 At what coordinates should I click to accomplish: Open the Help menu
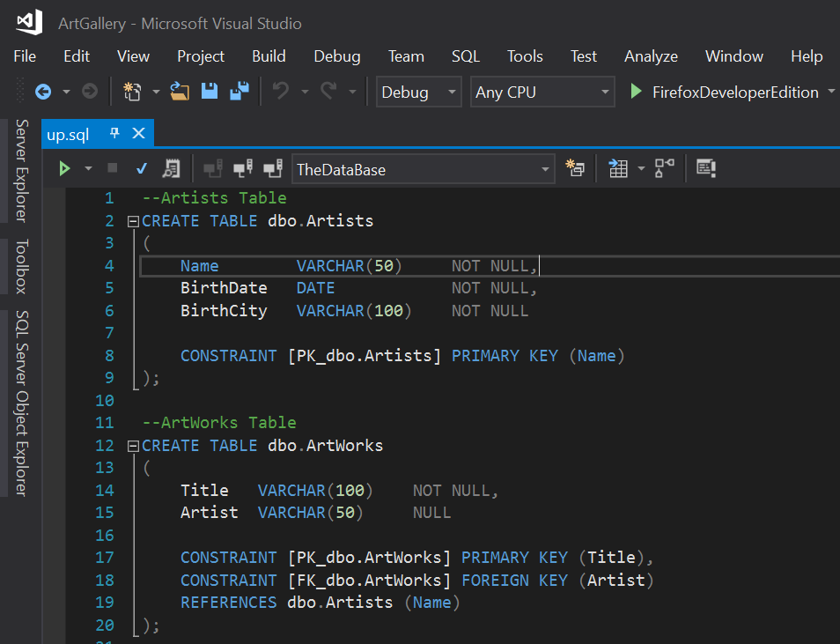click(x=807, y=56)
